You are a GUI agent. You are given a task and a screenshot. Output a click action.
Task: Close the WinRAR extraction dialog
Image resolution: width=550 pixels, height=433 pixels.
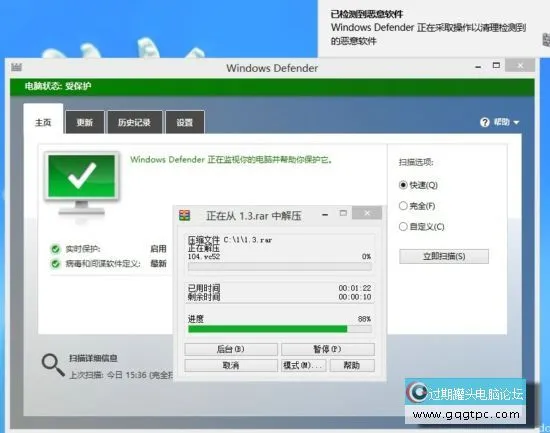(367, 213)
